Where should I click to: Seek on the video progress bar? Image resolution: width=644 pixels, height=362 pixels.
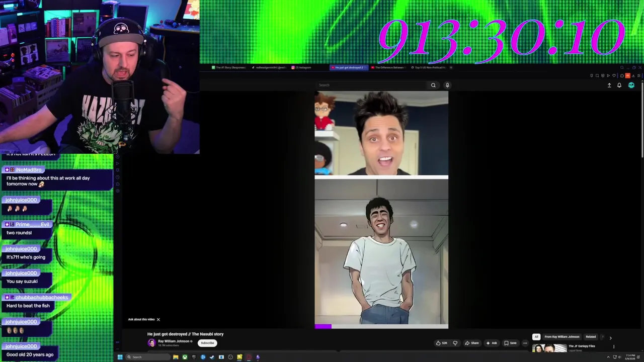click(381, 327)
